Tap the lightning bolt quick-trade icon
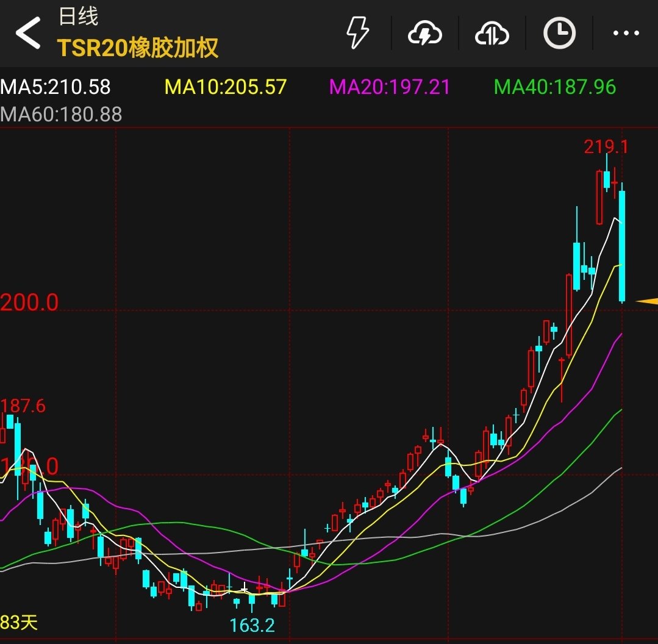 point(357,33)
